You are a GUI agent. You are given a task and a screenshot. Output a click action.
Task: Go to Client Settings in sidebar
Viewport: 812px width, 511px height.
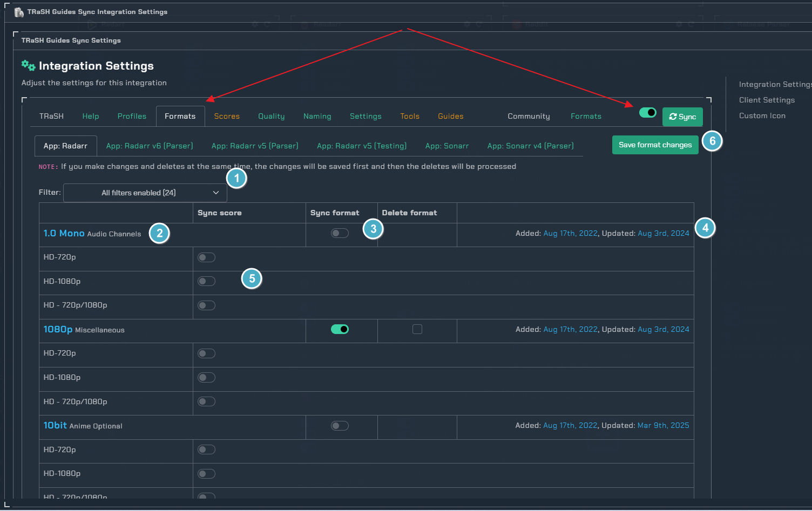(x=767, y=100)
